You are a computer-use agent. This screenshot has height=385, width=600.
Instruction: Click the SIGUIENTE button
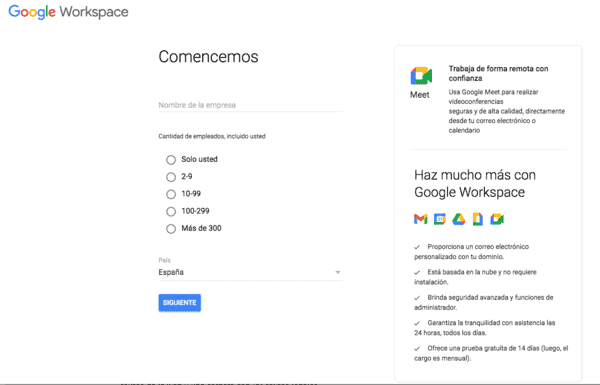click(x=179, y=303)
